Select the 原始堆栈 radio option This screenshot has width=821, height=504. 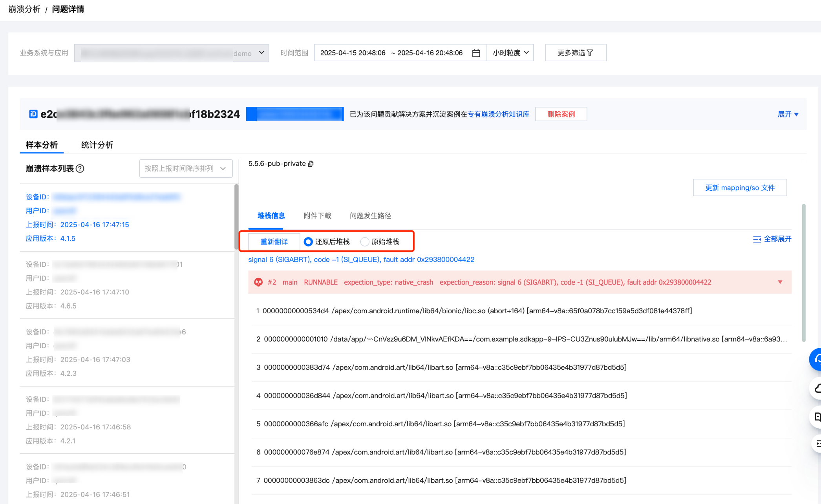[x=365, y=242]
